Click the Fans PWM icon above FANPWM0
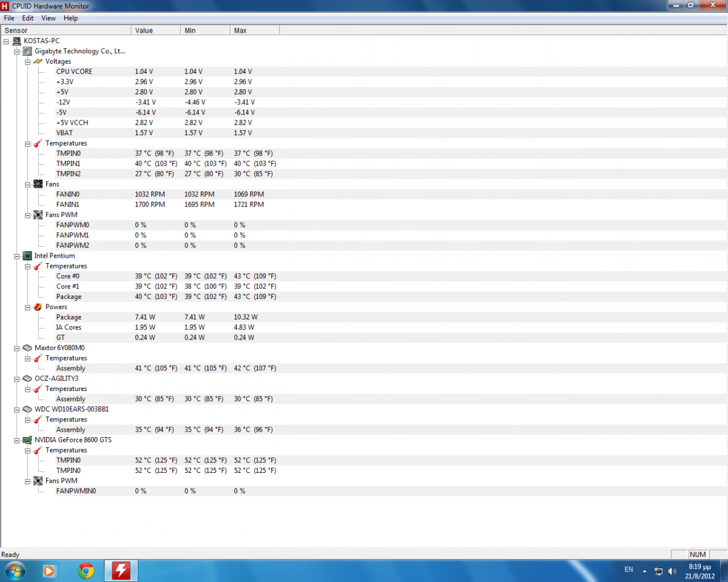The width and height of the screenshot is (728, 582). pos(38,215)
